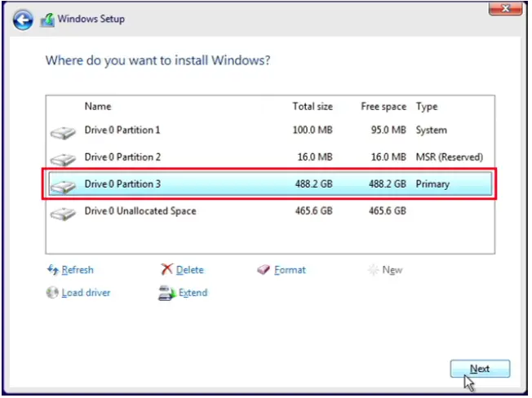Select Drive 0 Partition 1 row
The image size is (532, 398).
[x=269, y=130]
